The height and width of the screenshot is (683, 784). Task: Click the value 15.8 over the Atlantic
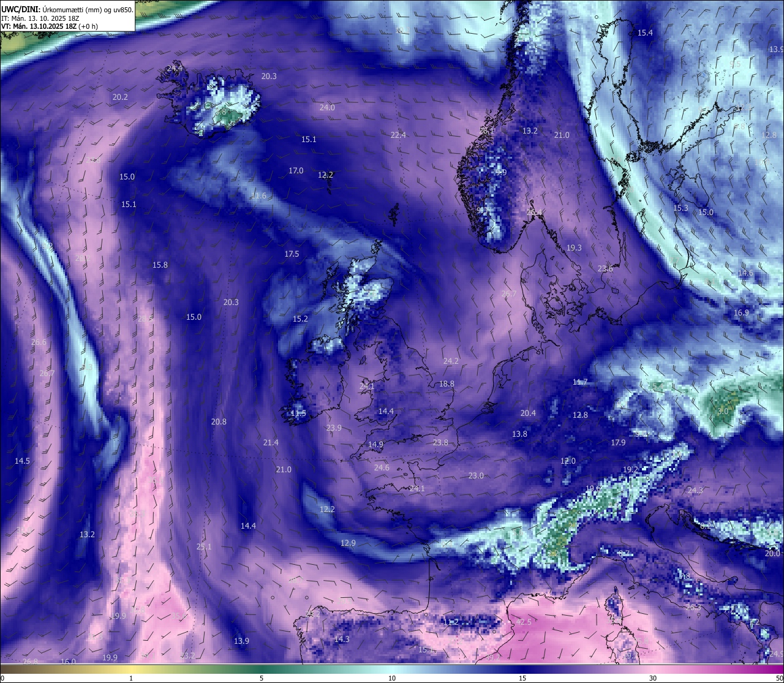coord(160,265)
